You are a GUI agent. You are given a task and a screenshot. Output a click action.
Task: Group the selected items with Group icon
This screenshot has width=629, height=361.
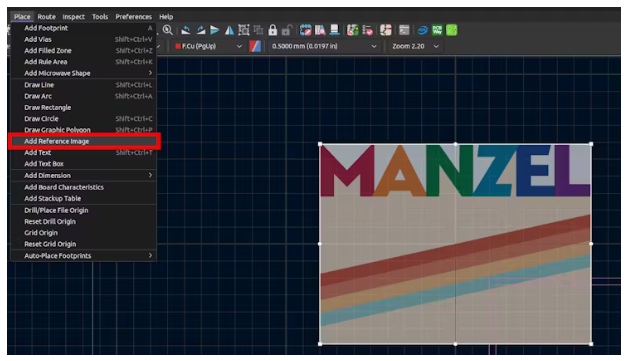[244, 30]
